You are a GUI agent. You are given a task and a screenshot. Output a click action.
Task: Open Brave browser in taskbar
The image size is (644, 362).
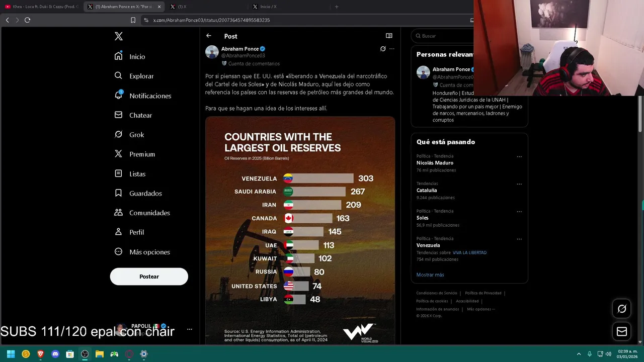40,354
